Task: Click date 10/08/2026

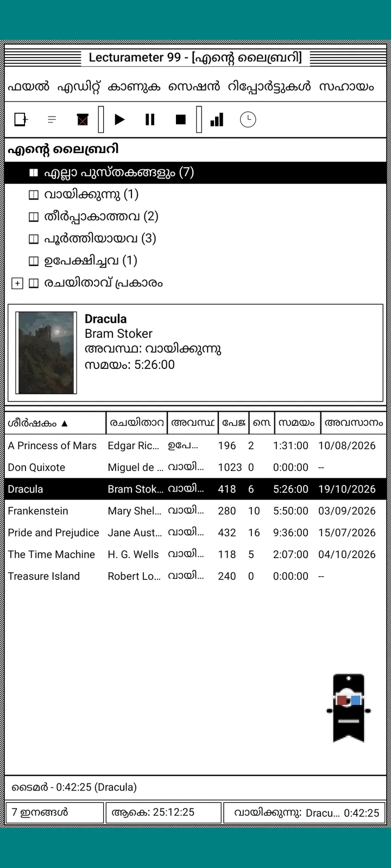Action: tap(347, 445)
